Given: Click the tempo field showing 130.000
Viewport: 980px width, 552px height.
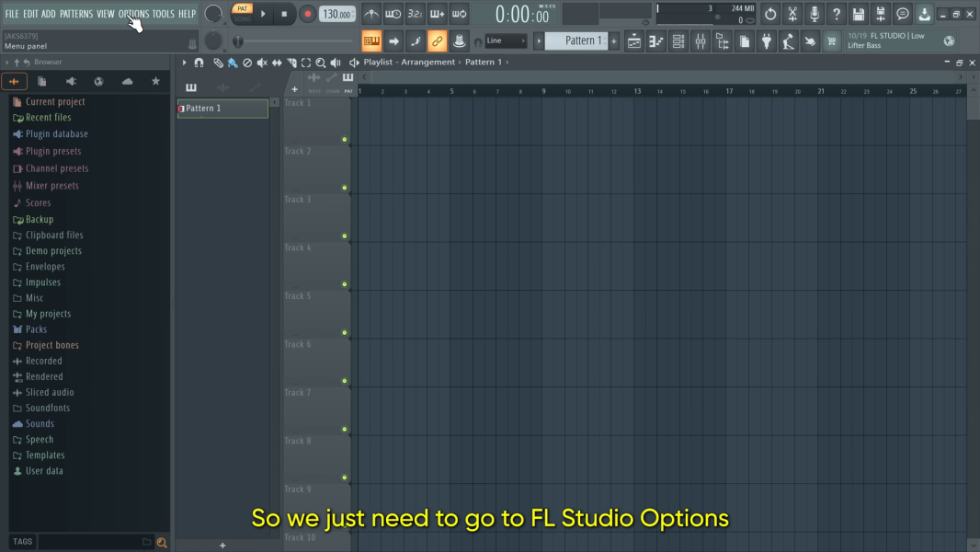Looking at the screenshot, I should 337,14.
